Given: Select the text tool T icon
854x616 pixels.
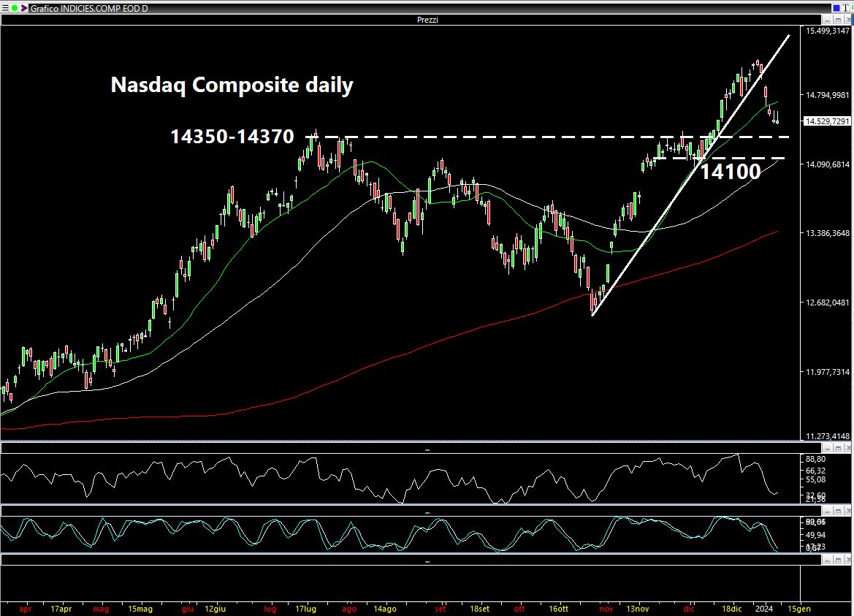Looking at the screenshot, I should (x=845, y=8).
